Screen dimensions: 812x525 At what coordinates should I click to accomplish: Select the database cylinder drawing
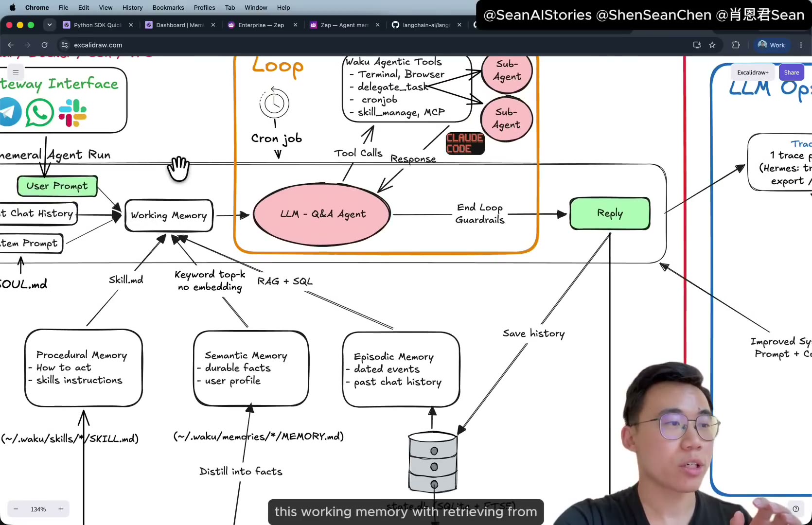(433, 462)
